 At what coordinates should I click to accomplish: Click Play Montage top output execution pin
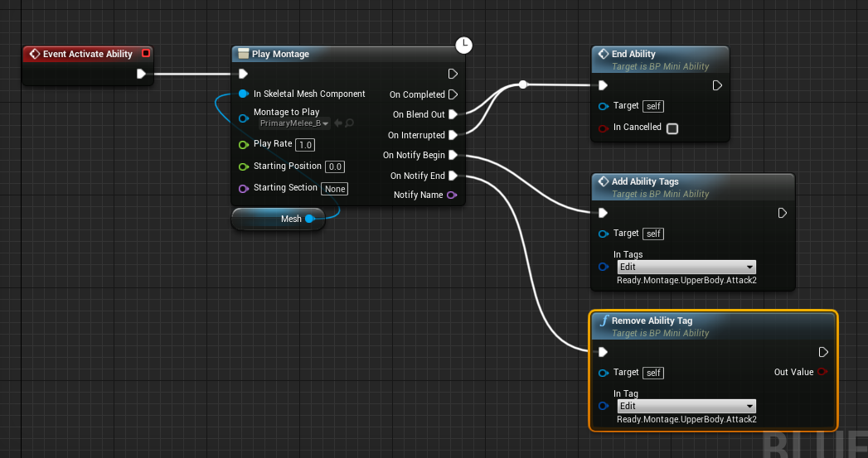(x=453, y=74)
